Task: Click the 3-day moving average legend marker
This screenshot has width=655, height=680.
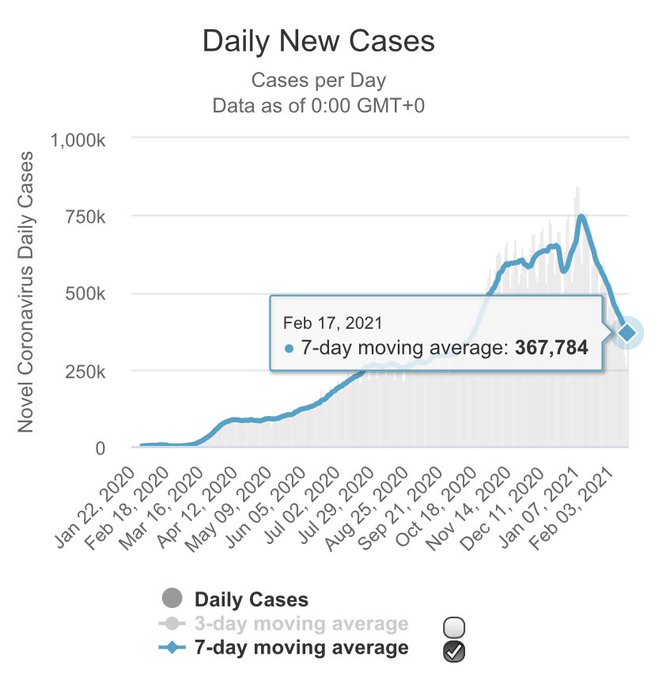Action: pyautogui.click(x=172, y=624)
